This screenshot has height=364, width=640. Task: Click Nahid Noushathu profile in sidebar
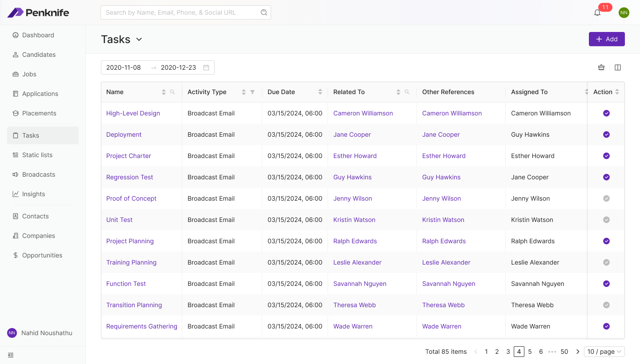40,333
